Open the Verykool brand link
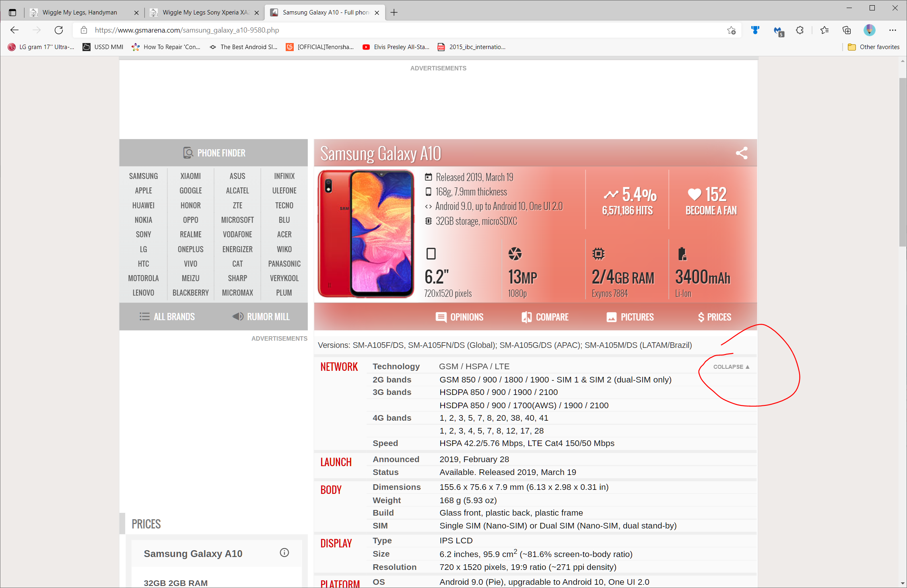The width and height of the screenshot is (907, 588). click(x=284, y=278)
